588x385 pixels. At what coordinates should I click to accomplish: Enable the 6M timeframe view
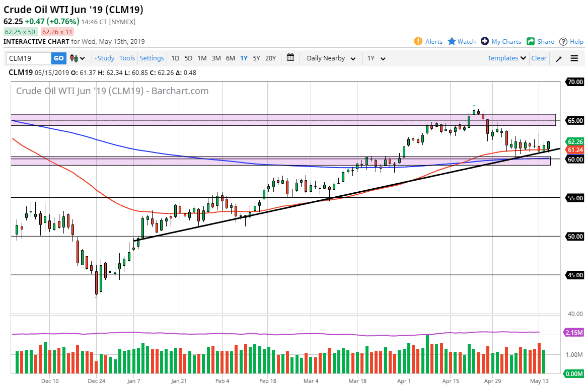(x=230, y=58)
